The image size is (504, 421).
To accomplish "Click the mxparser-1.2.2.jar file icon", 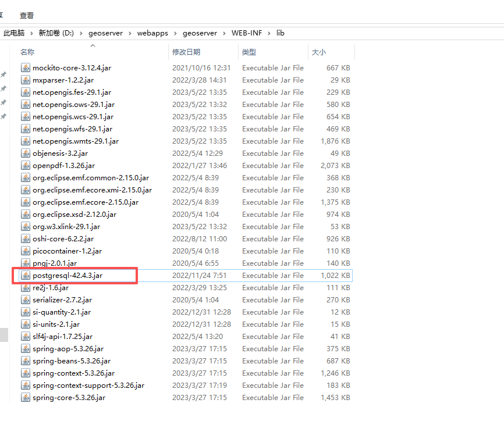I will 26,80.
